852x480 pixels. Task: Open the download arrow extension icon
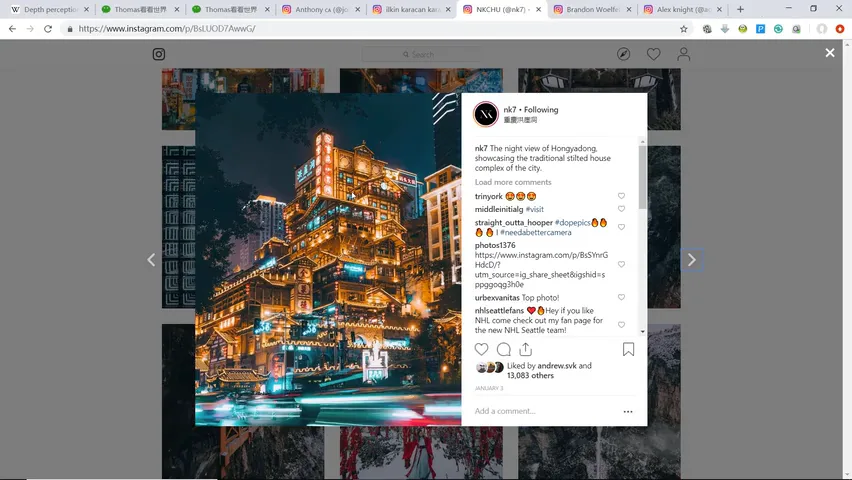724,29
